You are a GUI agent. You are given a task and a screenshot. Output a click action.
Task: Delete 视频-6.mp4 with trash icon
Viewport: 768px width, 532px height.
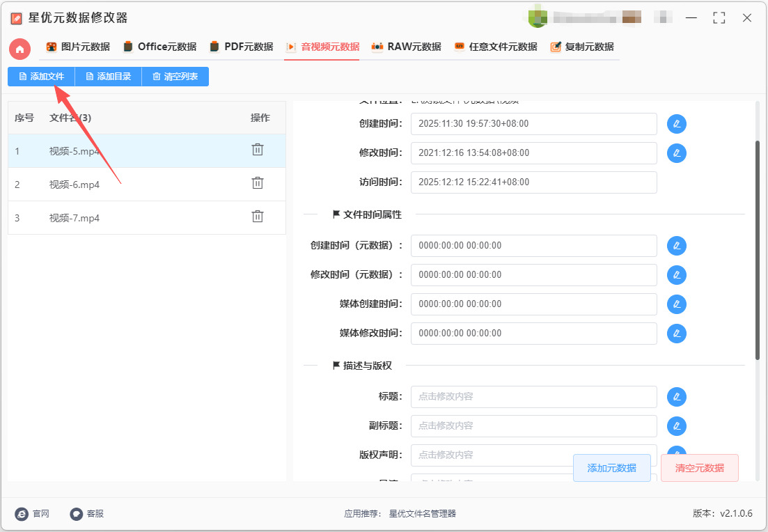(x=258, y=183)
